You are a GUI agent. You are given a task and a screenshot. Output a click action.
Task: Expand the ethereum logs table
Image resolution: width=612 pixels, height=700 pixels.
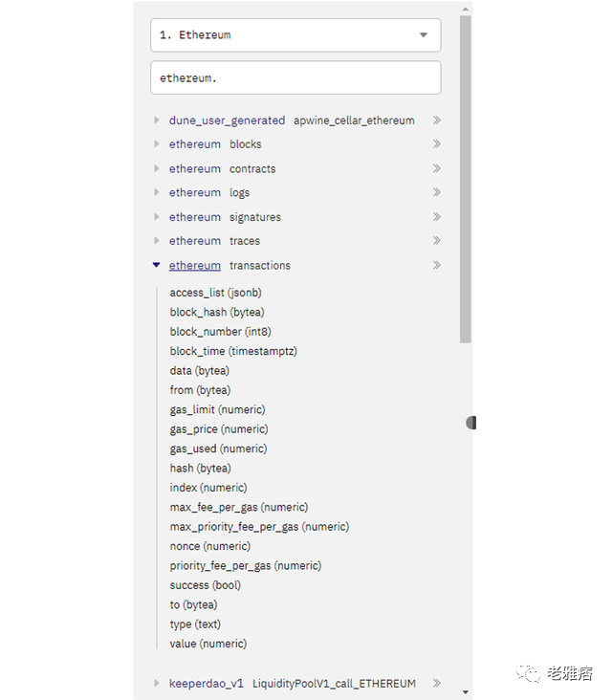[x=156, y=192]
